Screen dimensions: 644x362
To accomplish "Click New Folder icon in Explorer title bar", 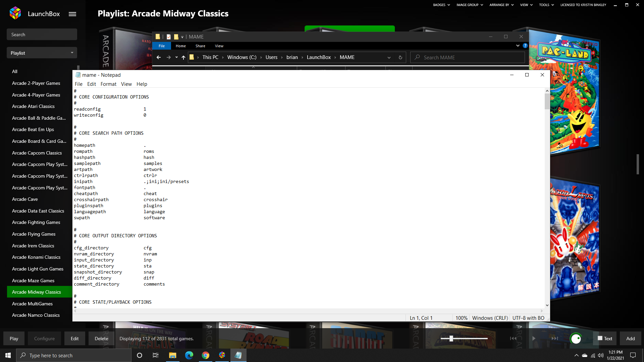I will pyautogui.click(x=176, y=37).
